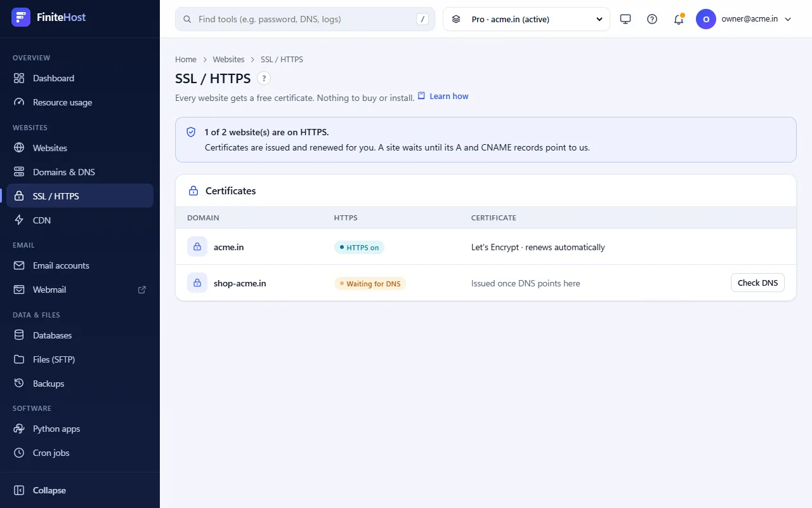Click the CDN lightning bolt icon
This screenshot has height=508, width=812.
(19, 220)
